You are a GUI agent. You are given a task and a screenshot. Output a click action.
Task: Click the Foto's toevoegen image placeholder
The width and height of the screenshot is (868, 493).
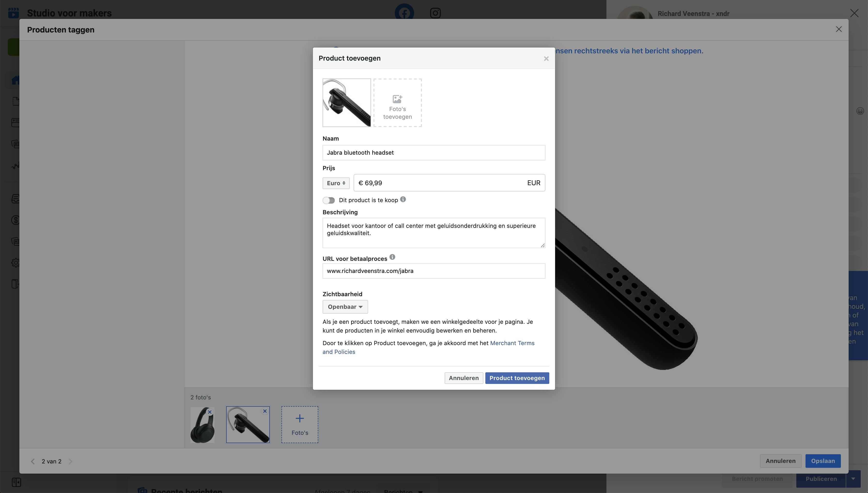click(x=397, y=103)
